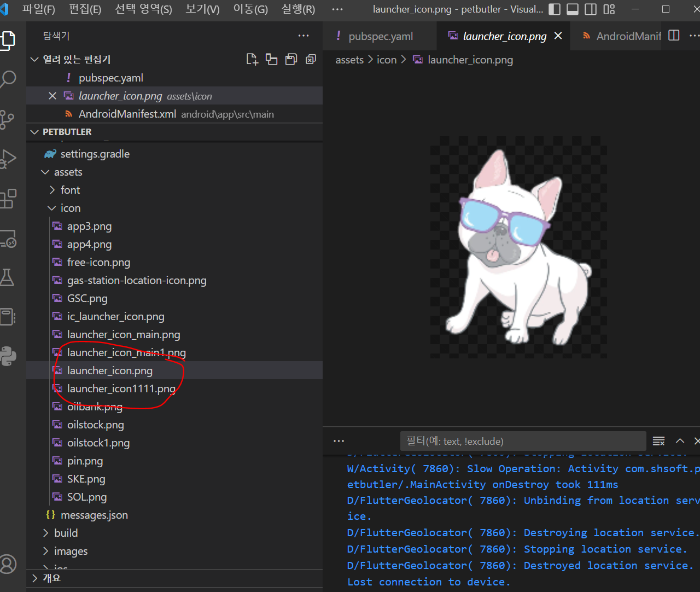Open panel views overflow menu
700x592 pixels.
[x=339, y=441]
